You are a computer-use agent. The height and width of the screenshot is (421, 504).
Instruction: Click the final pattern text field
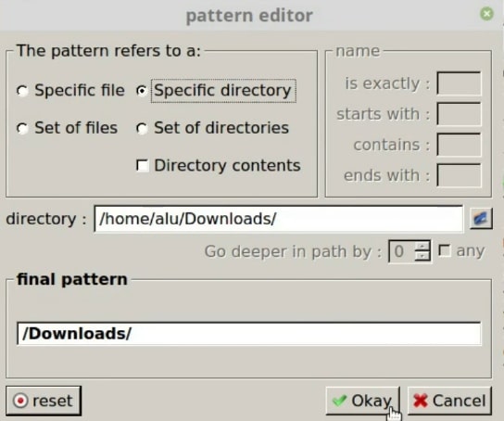(249, 334)
